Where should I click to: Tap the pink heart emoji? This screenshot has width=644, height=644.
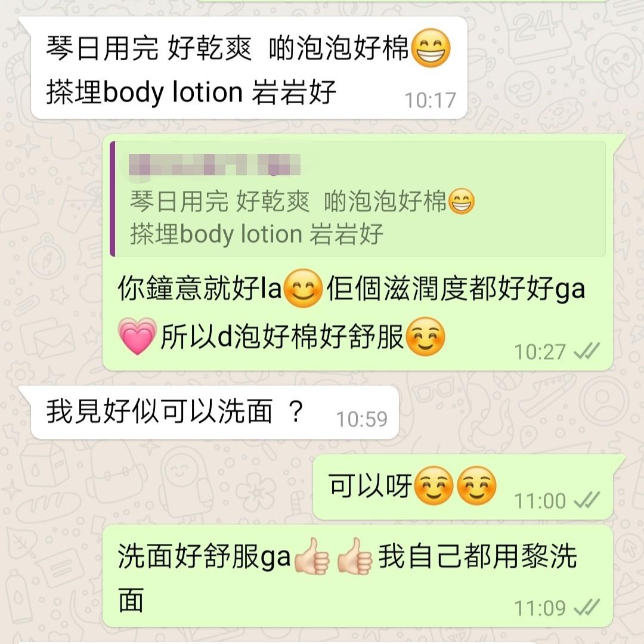[x=137, y=336]
